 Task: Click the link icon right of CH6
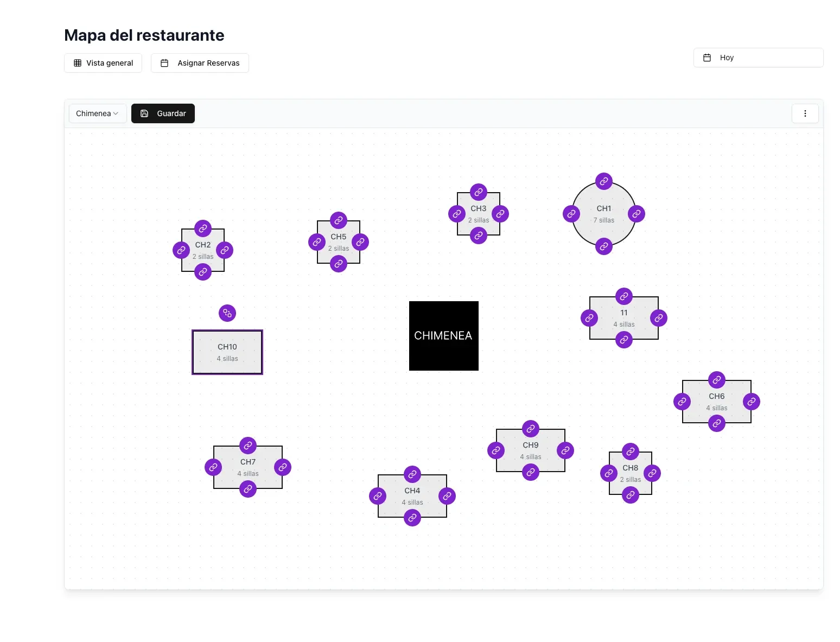tap(752, 402)
